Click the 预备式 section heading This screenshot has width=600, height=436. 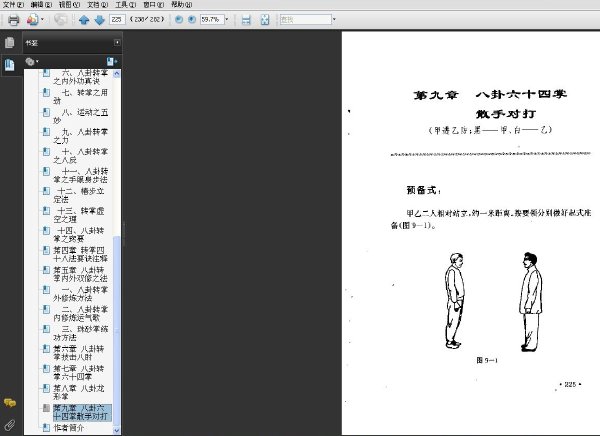[x=423, y=190]
